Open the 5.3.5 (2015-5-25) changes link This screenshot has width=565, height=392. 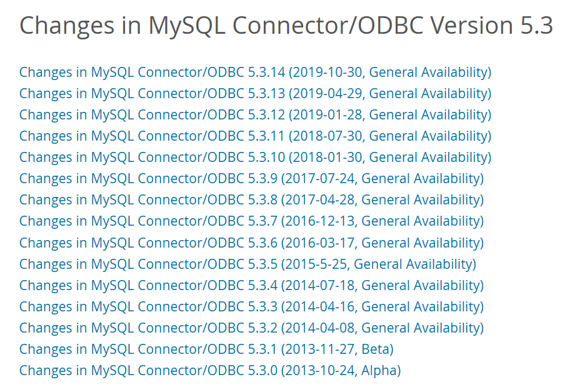coord(247,264)
